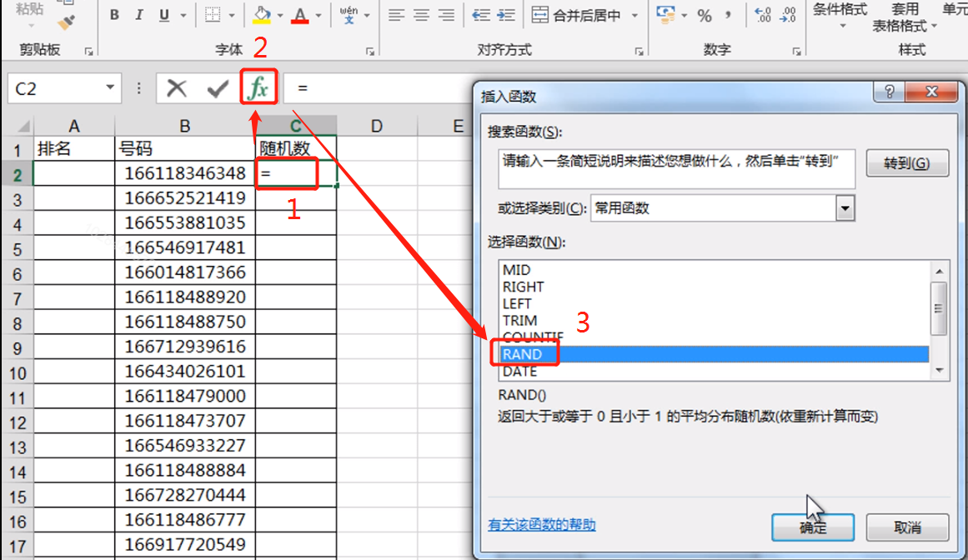The image size is (968, 560).
Task: Select column D header
Action: 377,126
